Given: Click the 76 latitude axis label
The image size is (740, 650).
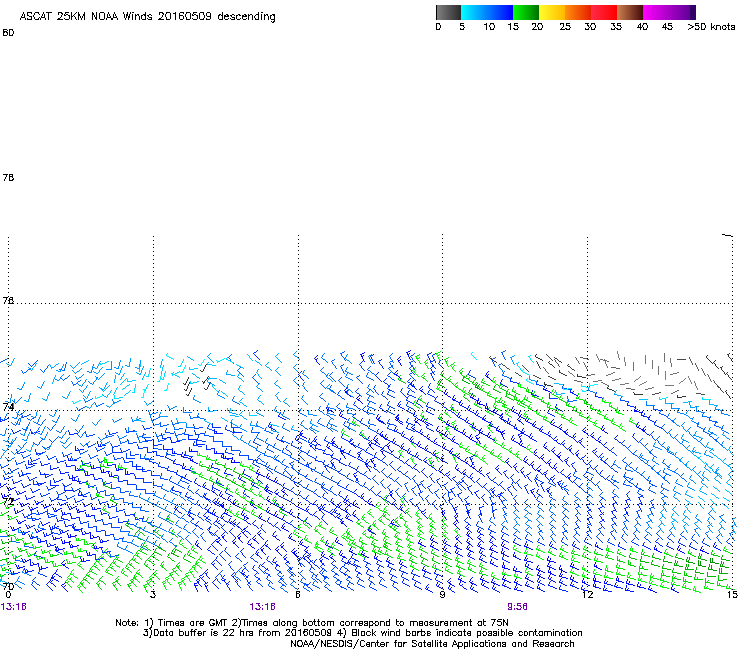Looking at the screenshot, I should click(8, 300).
